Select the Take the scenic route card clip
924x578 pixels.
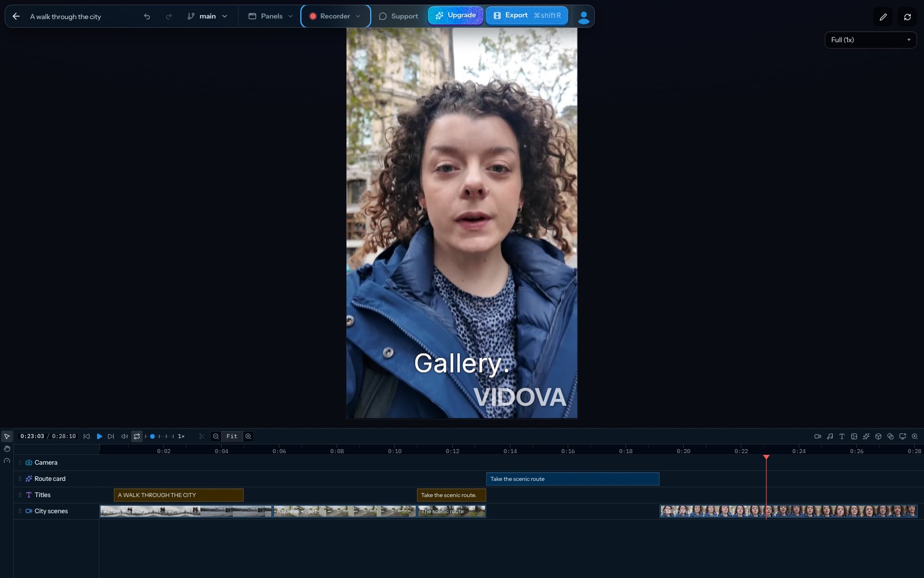tap(572, 479)
